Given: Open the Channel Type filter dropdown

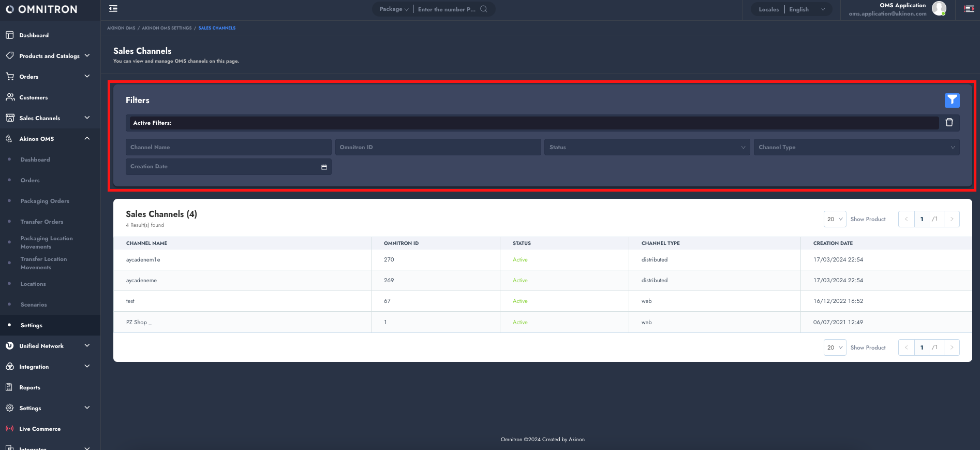Looking at the screenshot, I should pos(856,147).
